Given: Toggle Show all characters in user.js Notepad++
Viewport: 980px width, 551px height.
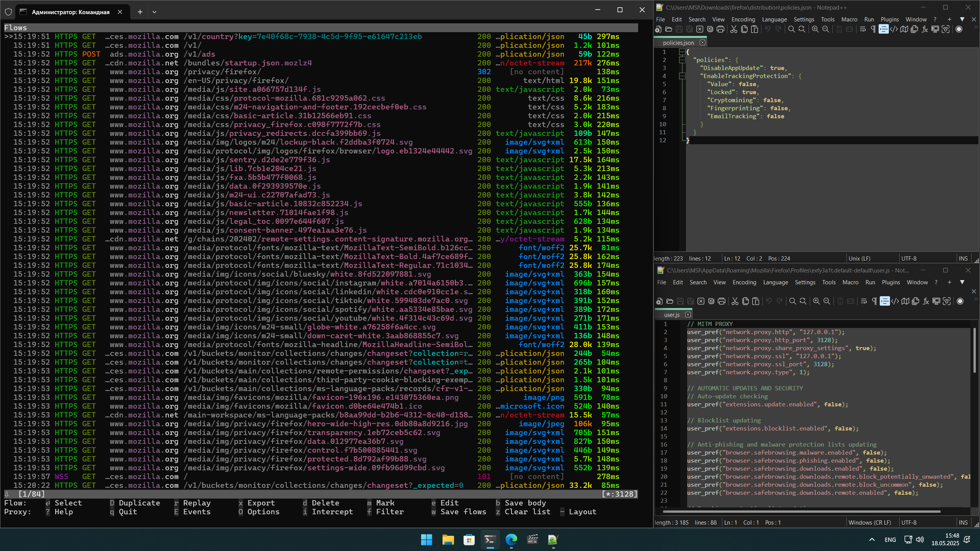Looking at the screenshot, I should pos(874,302).
